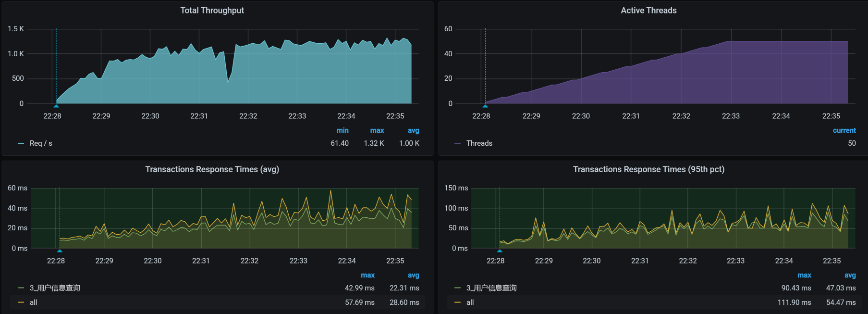Click the annotation triangle in Active Threads chart

(485, 106)
